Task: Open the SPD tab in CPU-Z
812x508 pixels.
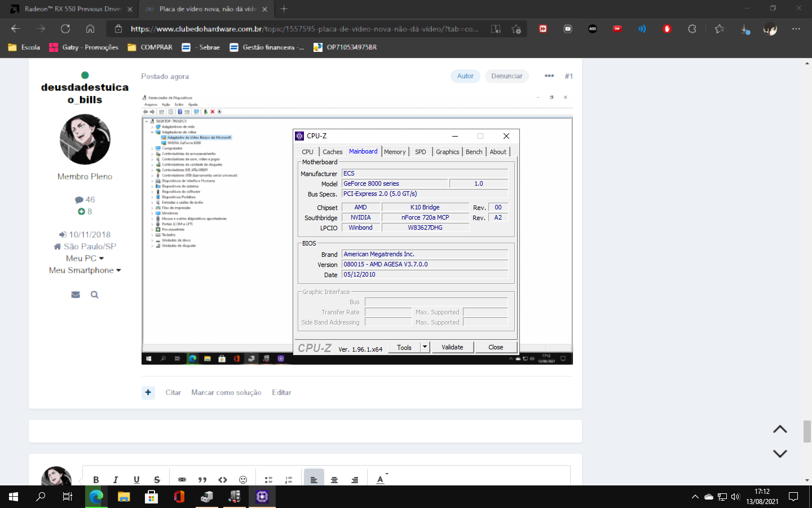Action: [x=420, y=152]
